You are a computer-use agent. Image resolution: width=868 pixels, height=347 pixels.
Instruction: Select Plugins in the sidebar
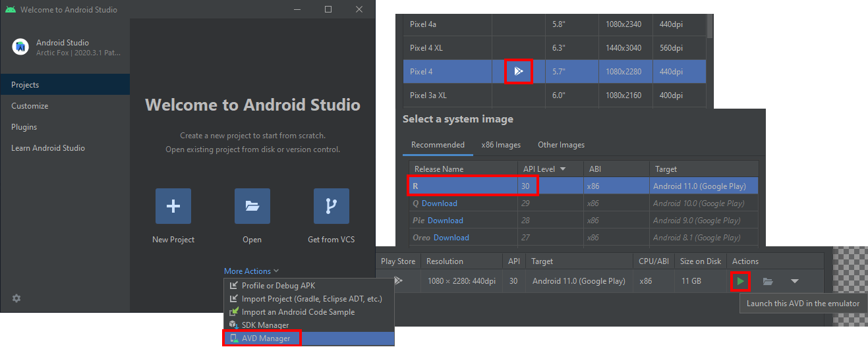pyautogui.click(x=65, y=127)
